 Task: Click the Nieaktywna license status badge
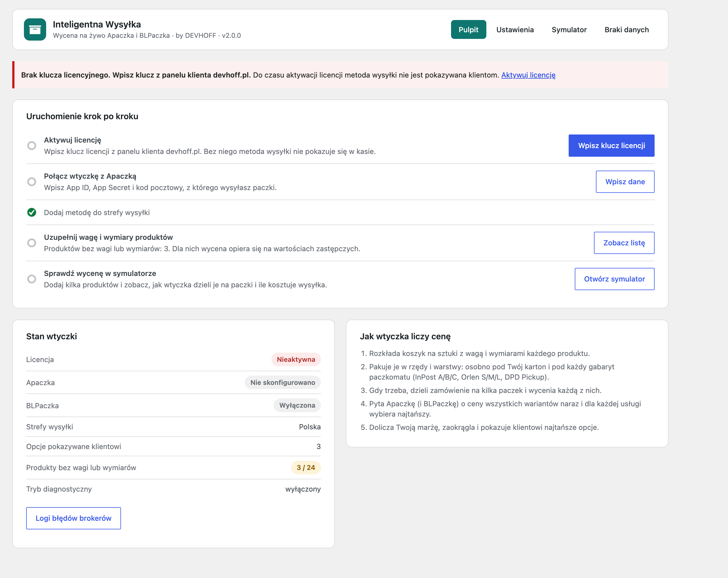[296, 359]
